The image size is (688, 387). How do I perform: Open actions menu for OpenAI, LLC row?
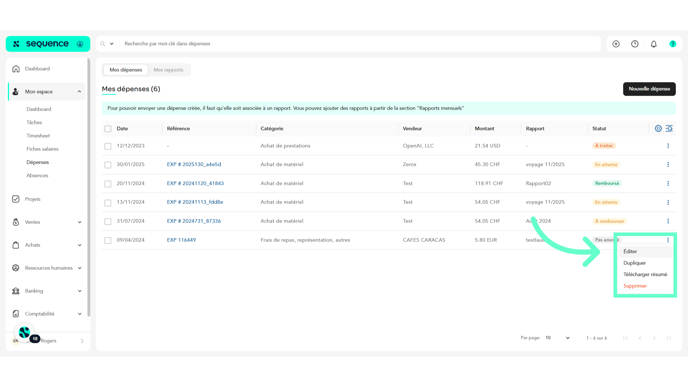coord(668,146)
